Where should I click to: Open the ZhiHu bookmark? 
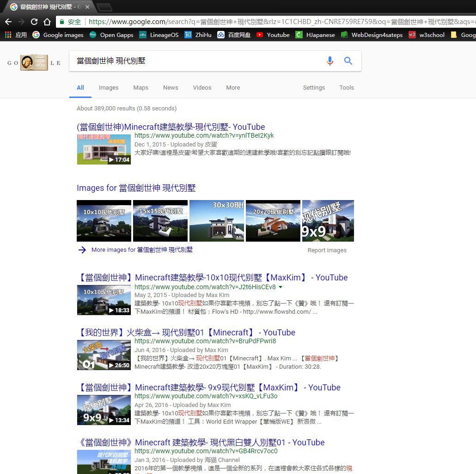199,35
